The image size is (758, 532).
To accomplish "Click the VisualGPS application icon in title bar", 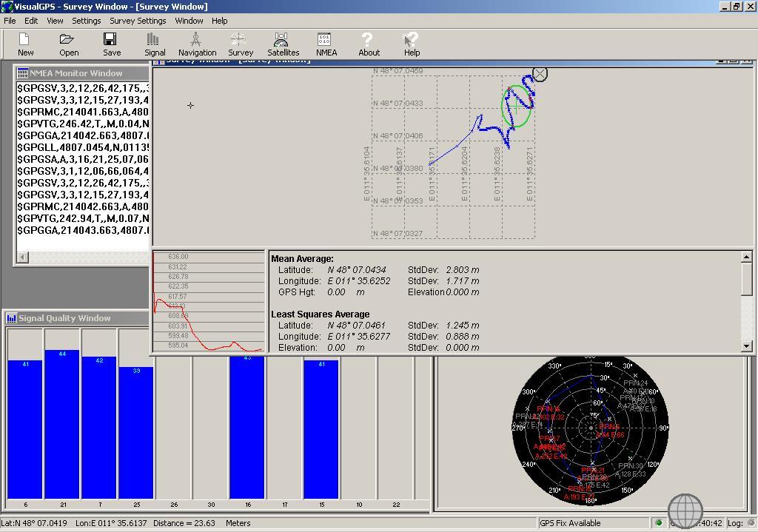I will point(7,6).
